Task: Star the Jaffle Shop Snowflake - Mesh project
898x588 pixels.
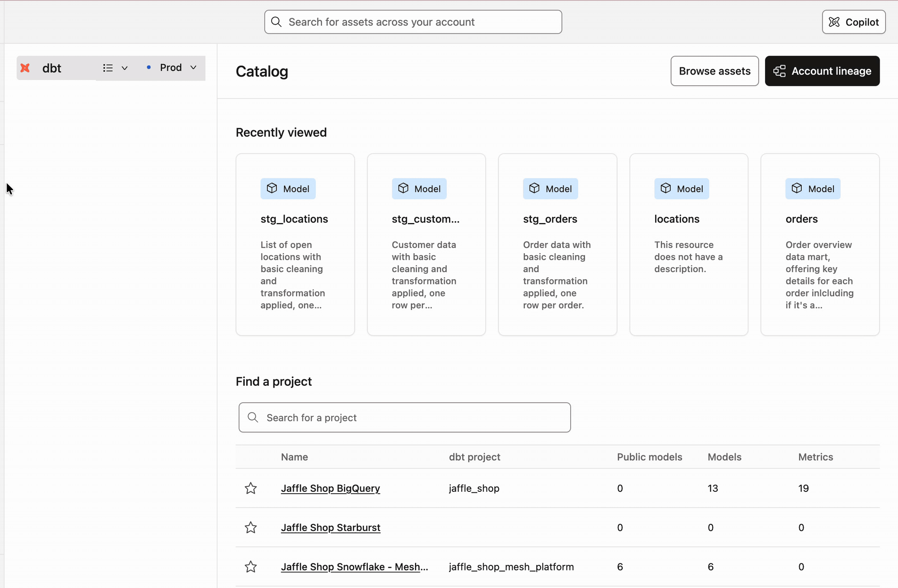Action: tap(251, 566)
